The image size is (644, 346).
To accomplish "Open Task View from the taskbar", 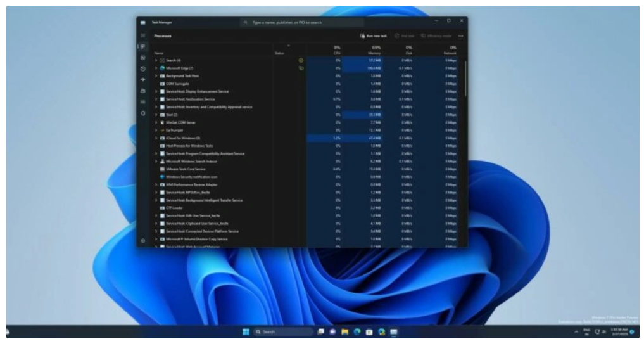I will point(321,331).
